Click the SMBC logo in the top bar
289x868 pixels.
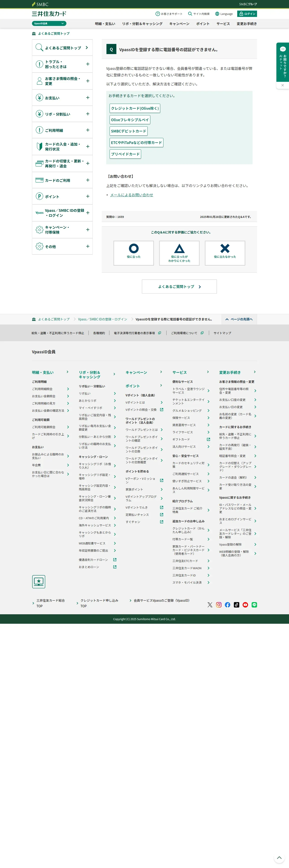click(40, 4)
